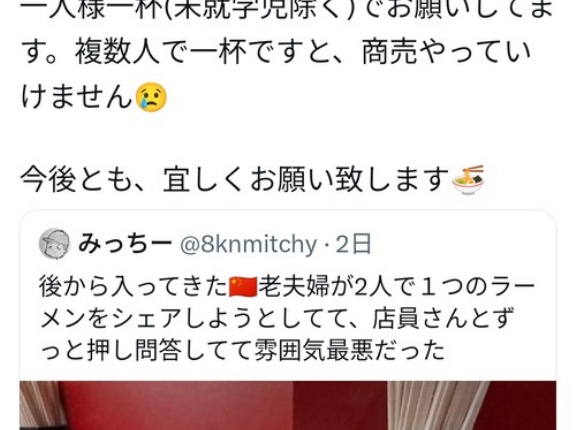Click the 雰囲気最悪だった phrase in quoted tweet
Screen dimensions: 576x430
tap(350, 350)
